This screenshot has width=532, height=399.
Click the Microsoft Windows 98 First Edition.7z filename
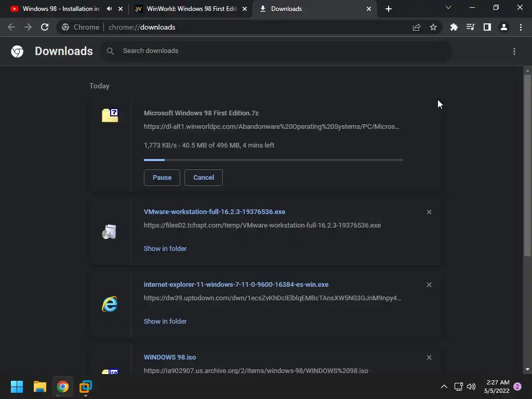click(x=201, y=113)
